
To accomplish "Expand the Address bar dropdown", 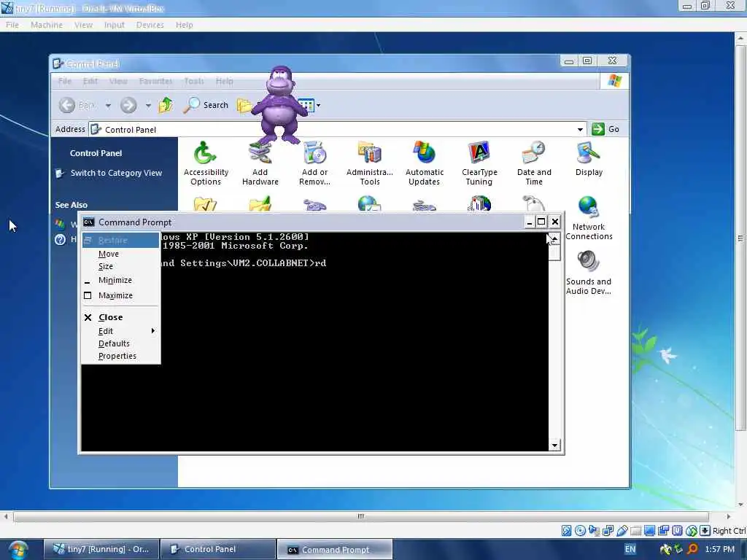I will click(580, 130).
